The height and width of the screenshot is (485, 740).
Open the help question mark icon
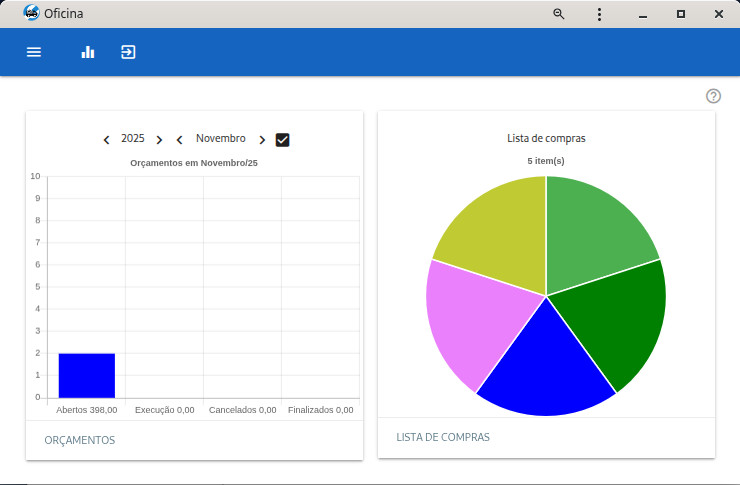[x=713, y=96]
